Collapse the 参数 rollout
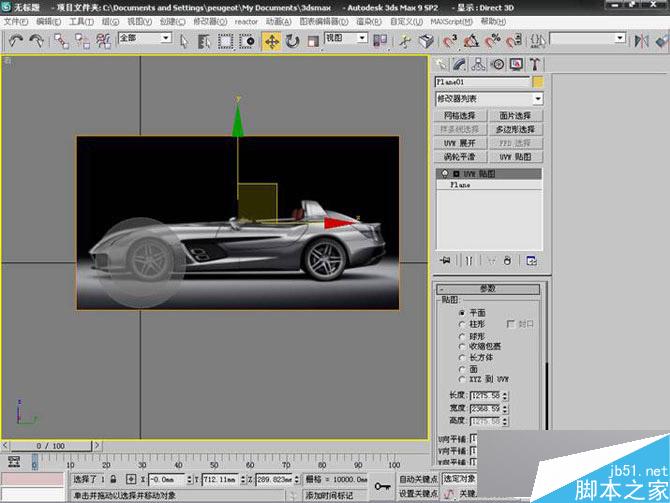Screen dimensions: 670x503 click(487, 288)
